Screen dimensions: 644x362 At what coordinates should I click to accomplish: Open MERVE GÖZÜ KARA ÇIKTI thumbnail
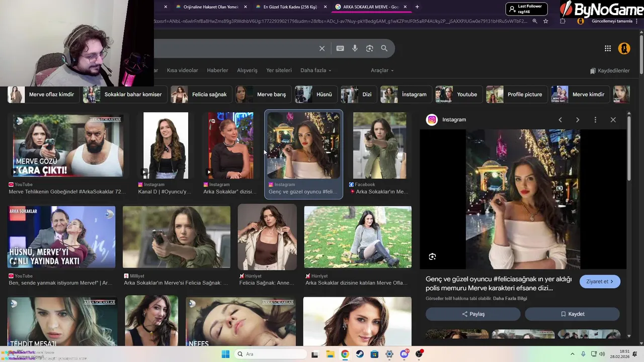click(x=68, y=146)
